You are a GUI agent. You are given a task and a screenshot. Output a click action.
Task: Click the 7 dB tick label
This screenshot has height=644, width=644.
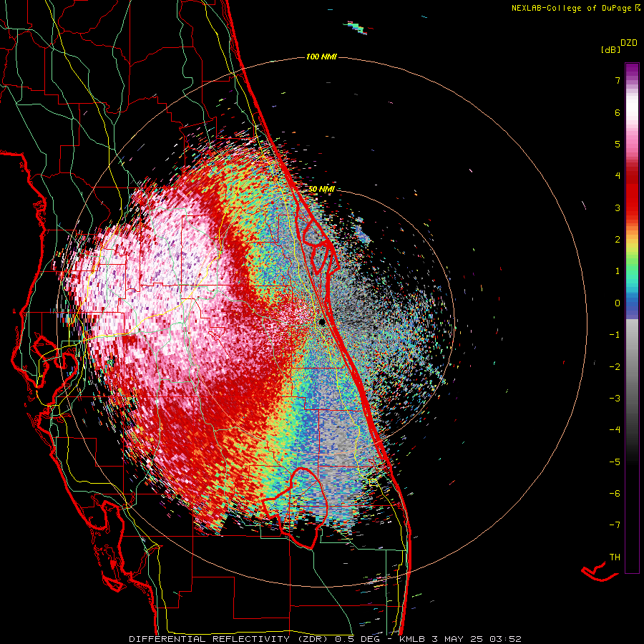(618, 80)
